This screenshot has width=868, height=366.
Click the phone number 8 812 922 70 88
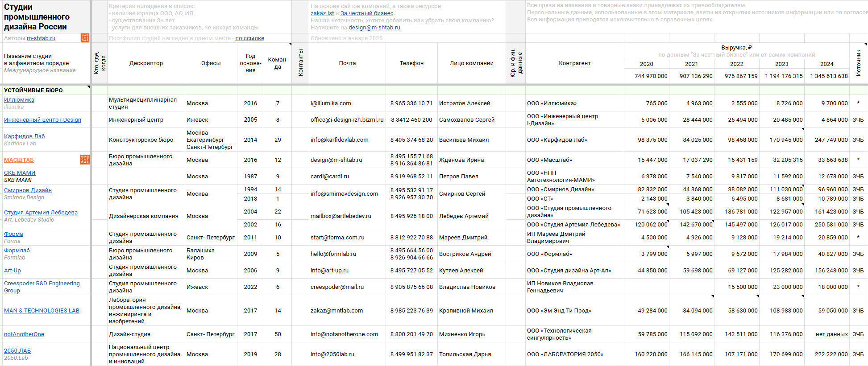coord(411,238)
